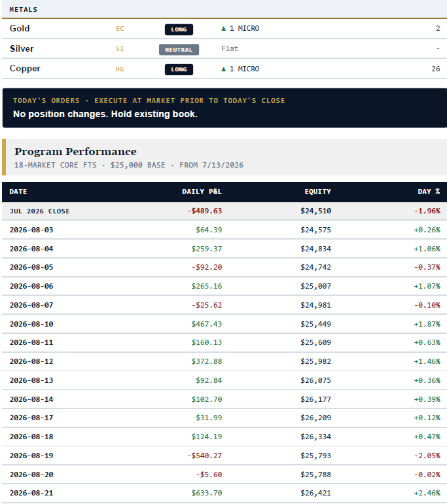Click the Silver market name
The width and height of the screenshot is (447, 504).
click(22, 48)
